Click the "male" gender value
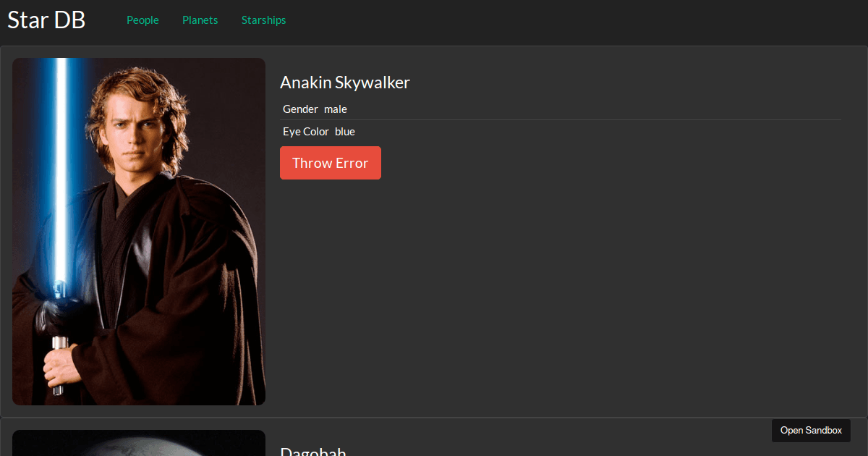Viewport: 868px width, 456px height. 336,109
